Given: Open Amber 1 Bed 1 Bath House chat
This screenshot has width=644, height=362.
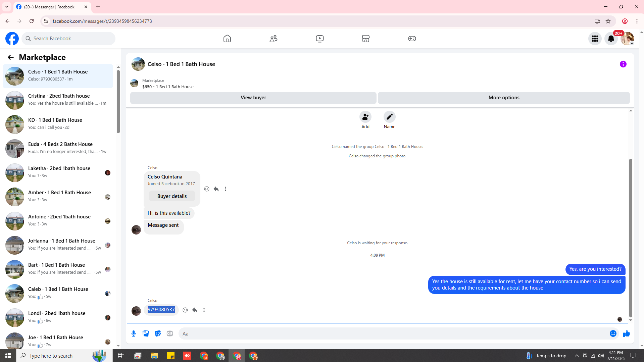Looking at the screenshot, I should coord(58,197).
